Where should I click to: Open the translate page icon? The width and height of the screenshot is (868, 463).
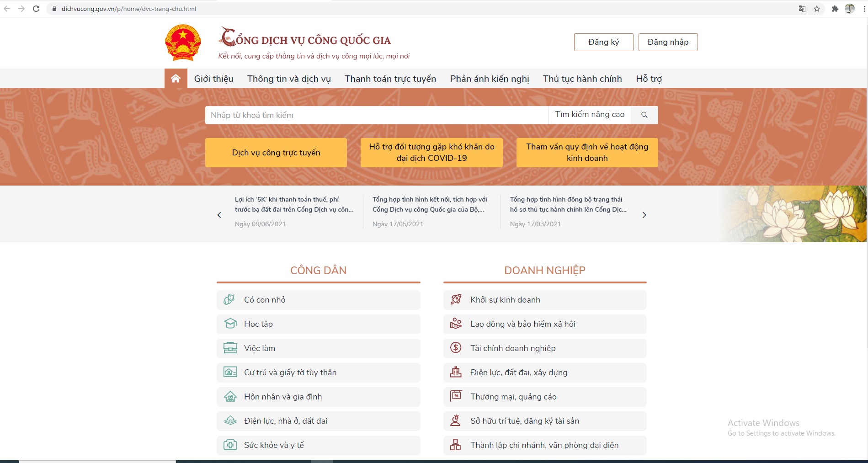tap(802, 9)
